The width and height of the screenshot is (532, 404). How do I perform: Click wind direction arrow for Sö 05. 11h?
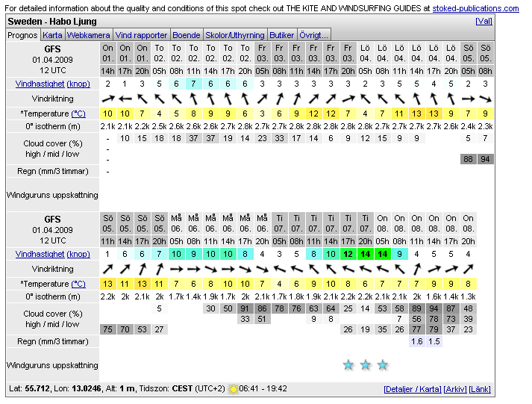pyautogui.click(x=108, y=269)
